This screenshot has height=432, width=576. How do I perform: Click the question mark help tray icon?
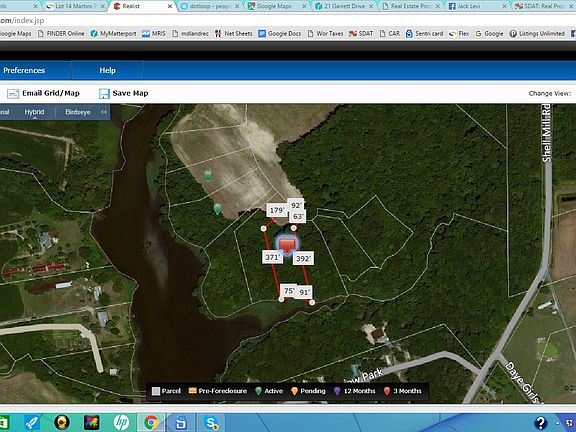coord(540,423)
